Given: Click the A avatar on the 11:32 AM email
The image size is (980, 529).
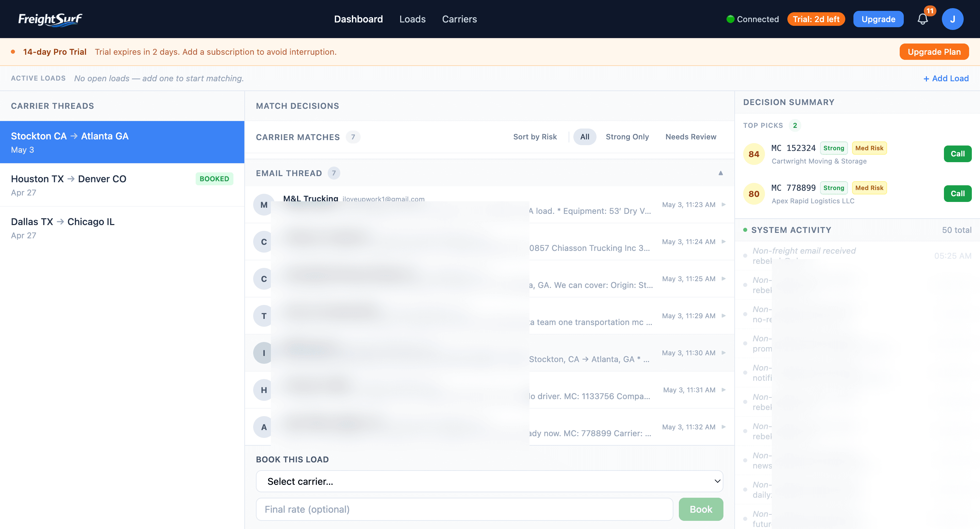Looking at the screenshot, I should (x=264, y=427).
